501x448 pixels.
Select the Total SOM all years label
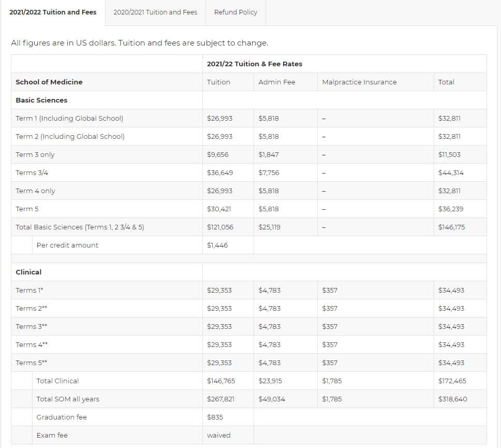(x=68, y=399)
